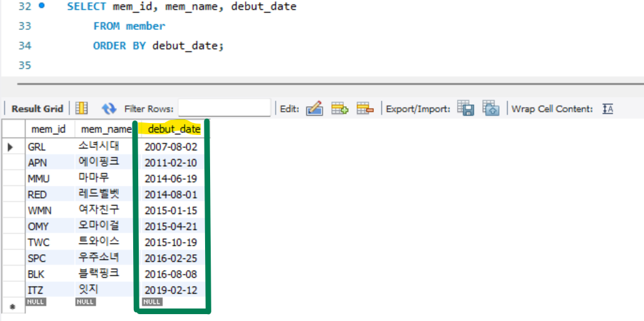Select the APN cell

coord(50,162)
